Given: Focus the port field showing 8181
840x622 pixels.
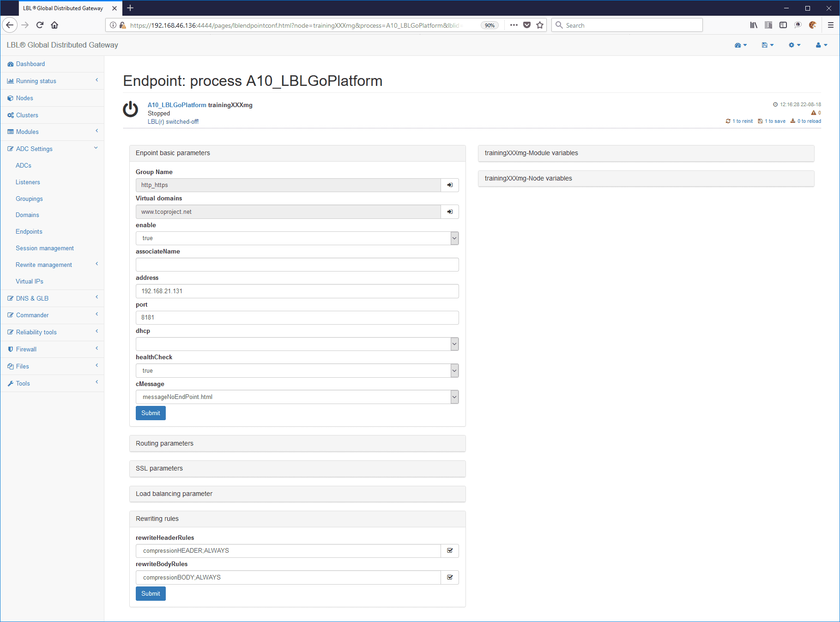Looking at the screenshot, I should (x=297, y=318).
